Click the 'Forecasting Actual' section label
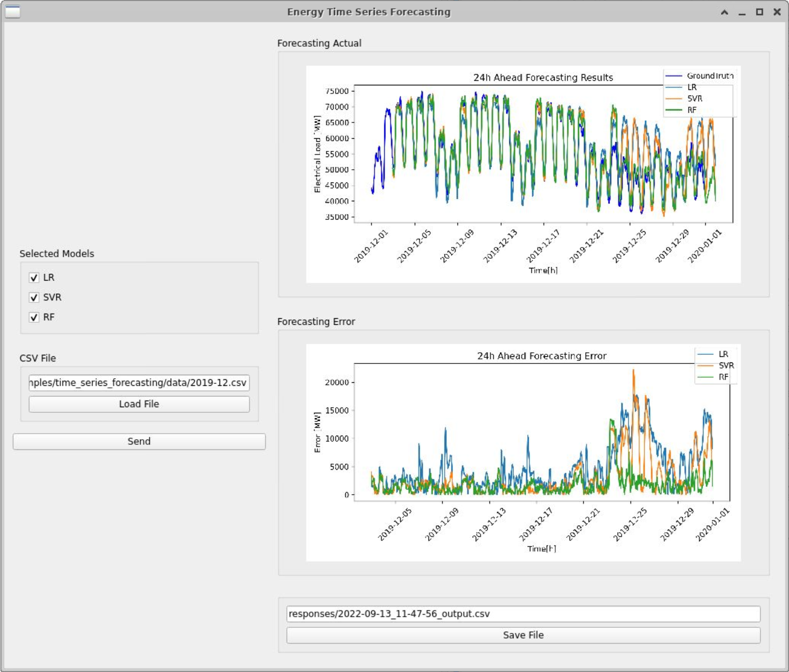The width and height of the screenshot is (789, 672). pos(319,43)
